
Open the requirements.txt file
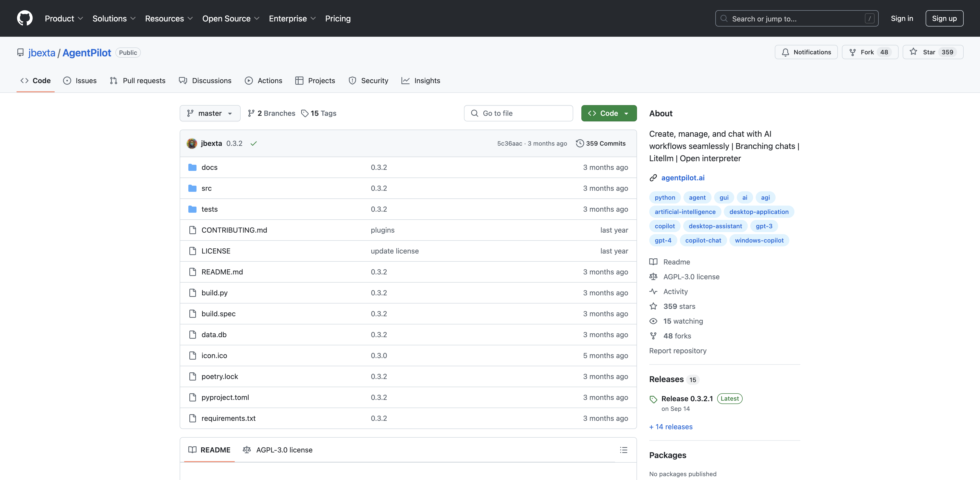pyautogui.click(x=228, y=418)
